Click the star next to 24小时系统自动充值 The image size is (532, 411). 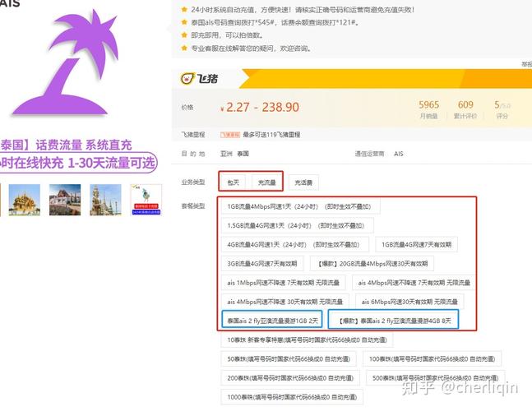coord(184,10)
